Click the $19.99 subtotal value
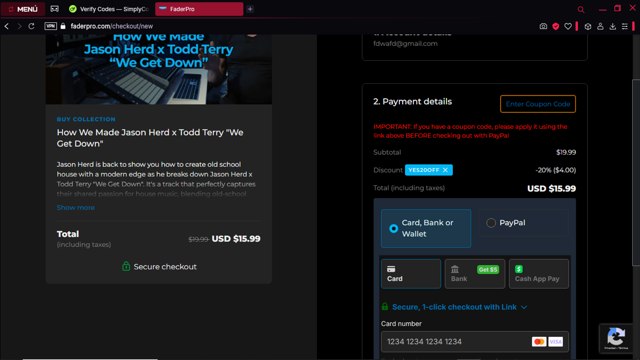640x360 pixels. tap(566, 152)
